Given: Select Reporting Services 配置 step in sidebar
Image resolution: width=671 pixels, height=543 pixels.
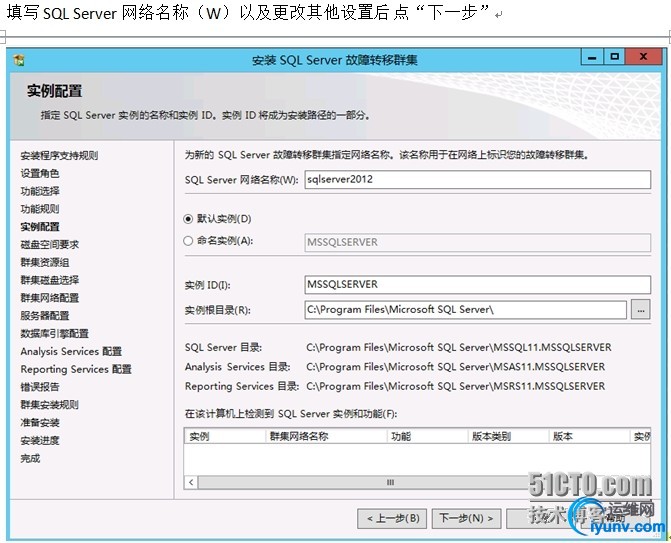Looking at the screenshot, I should pyautogui.click(x=76, y=369).
